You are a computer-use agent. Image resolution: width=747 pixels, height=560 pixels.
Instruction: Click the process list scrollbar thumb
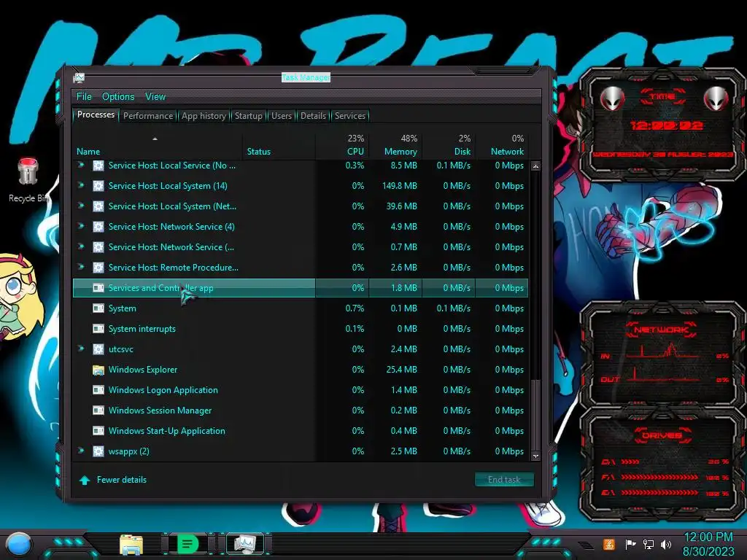(x=536, y=413)
